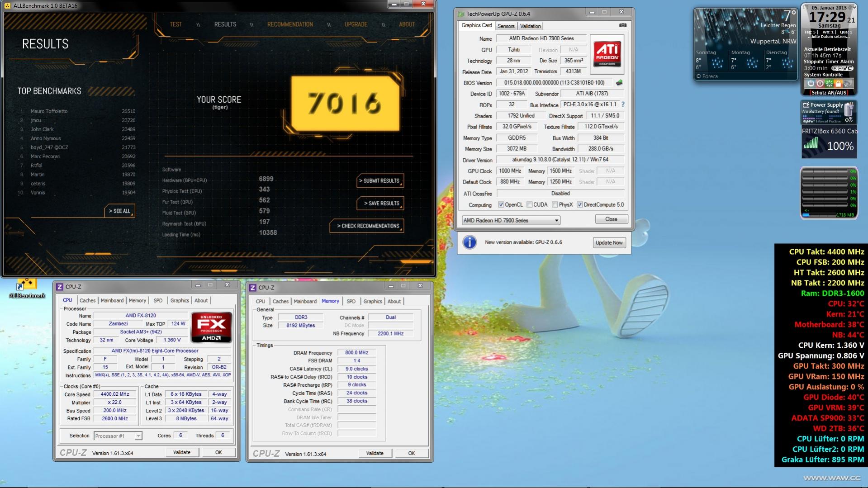Toggle the DirectCompute 5.0 checkbox
868x488 pixels.
[579, 205]
